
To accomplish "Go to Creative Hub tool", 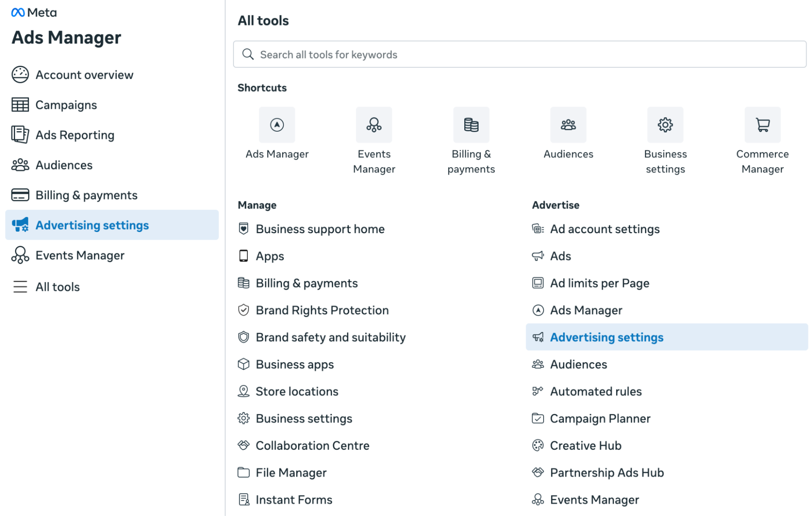I will [x=585, y=446].
